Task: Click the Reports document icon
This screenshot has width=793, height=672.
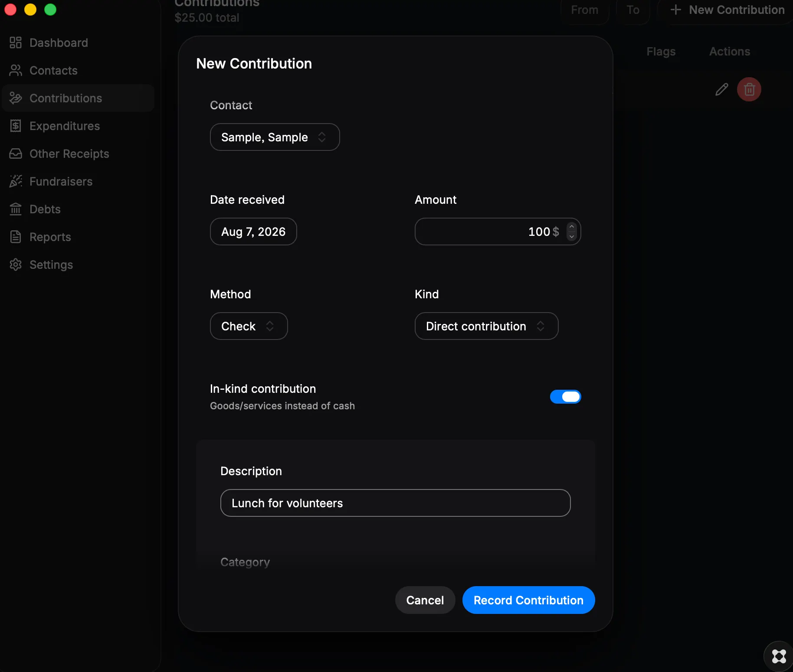Action: [x=16, y=237]
